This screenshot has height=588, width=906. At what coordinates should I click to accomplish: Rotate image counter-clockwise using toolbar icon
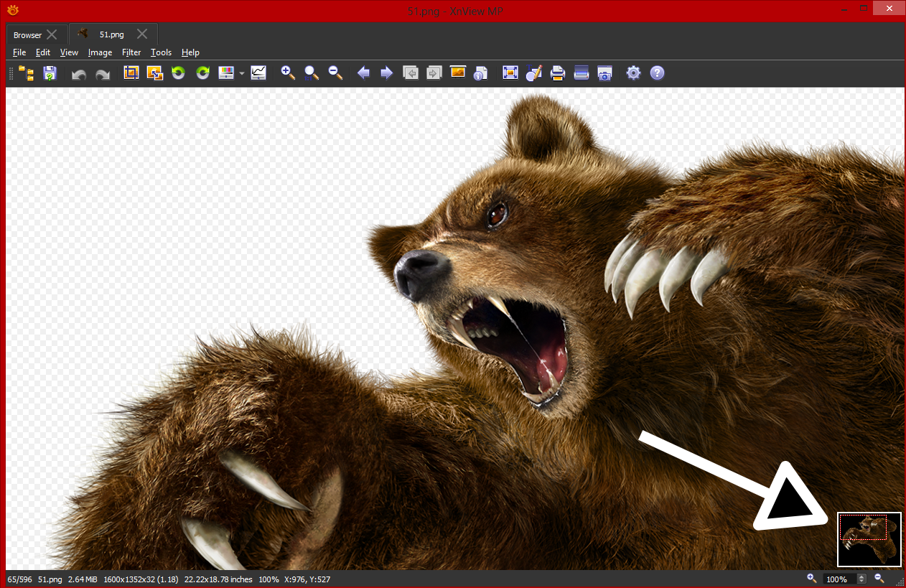[178, 73]
